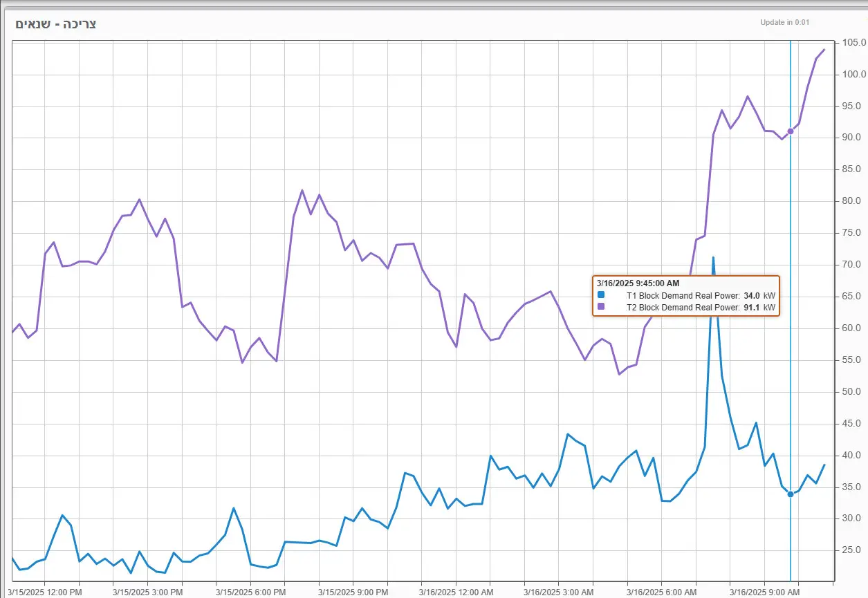Click the 'Update in 0:01' refresh countdown text
Viewport: 868px width, 598px height.
784,22
